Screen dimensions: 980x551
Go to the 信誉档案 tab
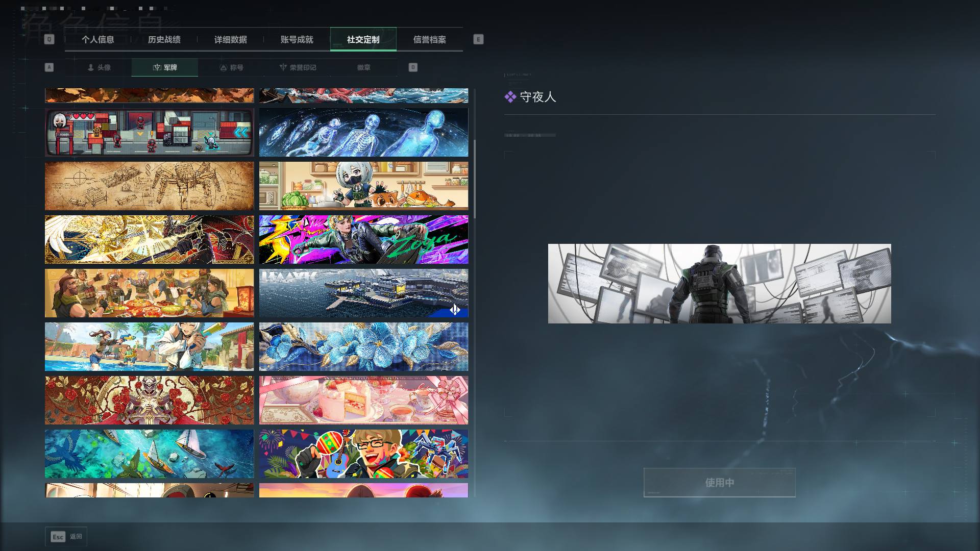pos(430,39)
